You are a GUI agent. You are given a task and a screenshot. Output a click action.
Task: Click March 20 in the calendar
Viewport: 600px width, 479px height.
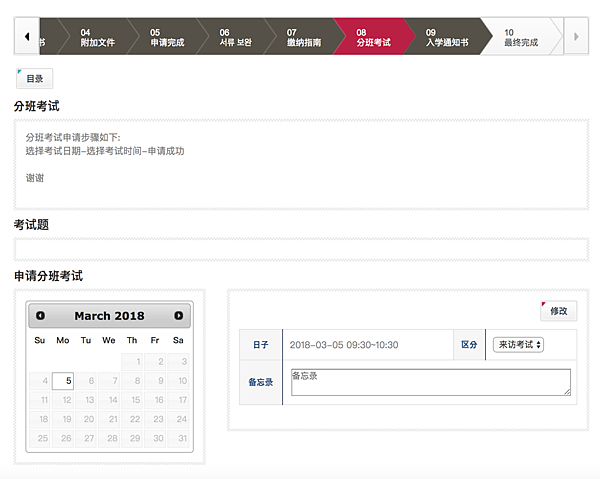coord(86,419)
